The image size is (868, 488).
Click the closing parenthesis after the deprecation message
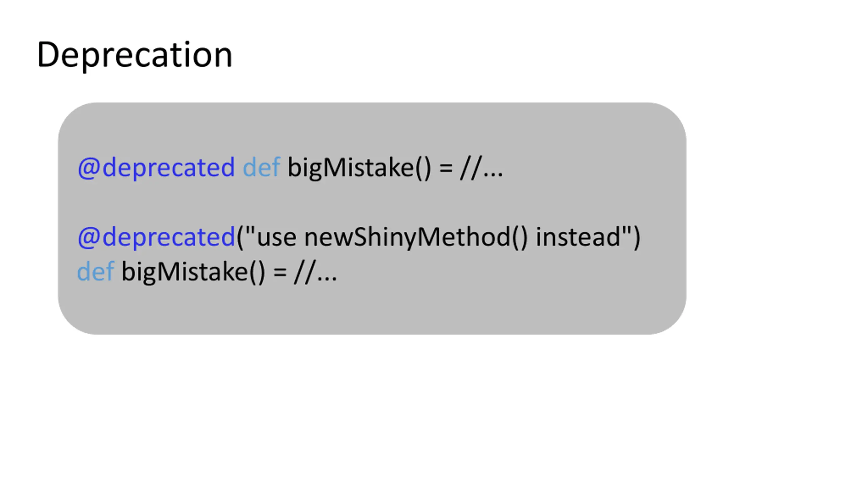(636, 237)
